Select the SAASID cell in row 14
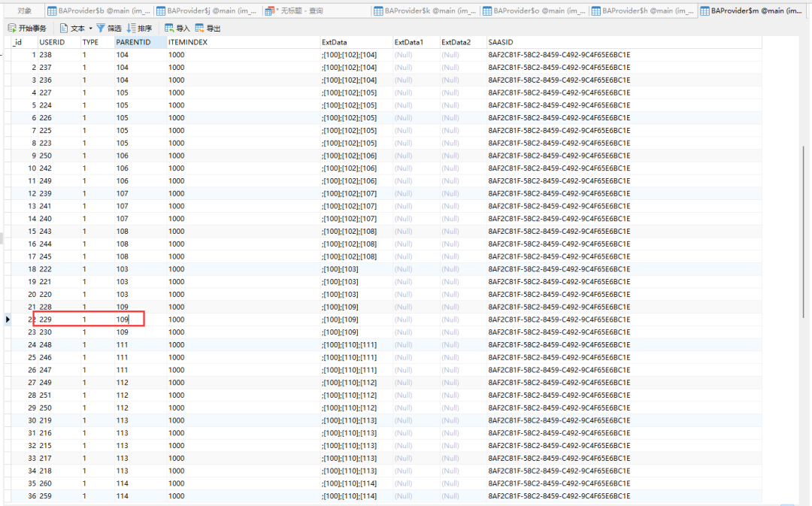This screenshot has width=812, height=506. 624,219
